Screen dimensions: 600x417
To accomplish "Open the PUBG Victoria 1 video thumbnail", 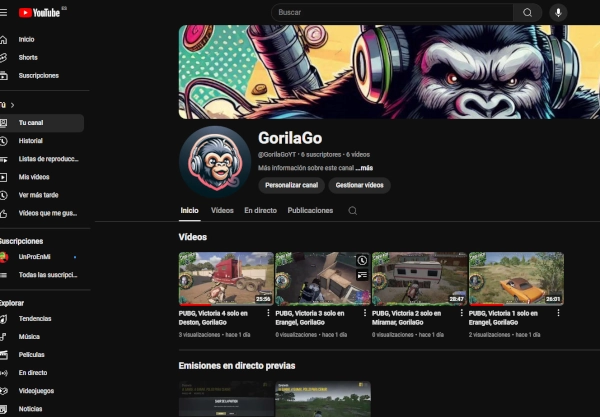I will pyautogui.click(x=516, y=278).
